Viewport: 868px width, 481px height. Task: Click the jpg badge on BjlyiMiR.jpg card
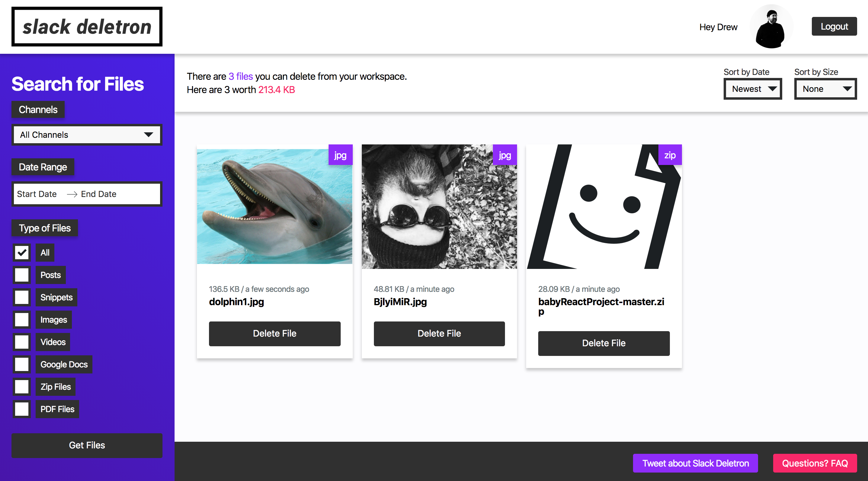(x=504, y=155)
